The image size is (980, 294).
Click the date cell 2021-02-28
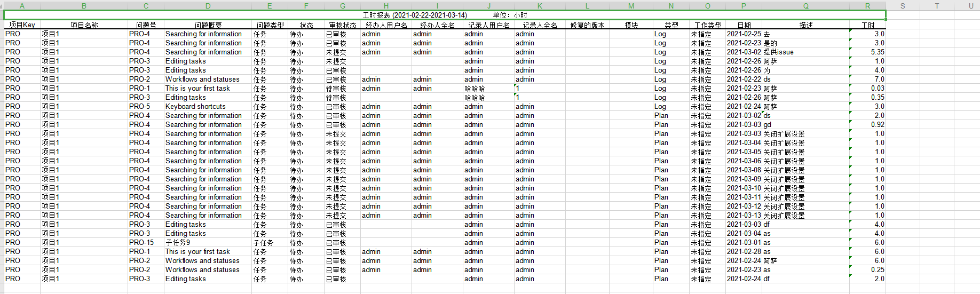pyautogui.click(x=744, y=252)
